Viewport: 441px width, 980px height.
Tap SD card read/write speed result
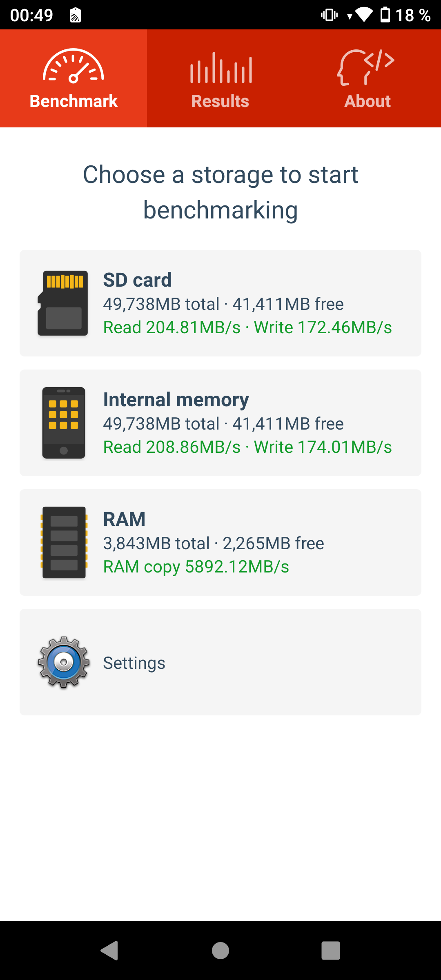coord(247,327)
